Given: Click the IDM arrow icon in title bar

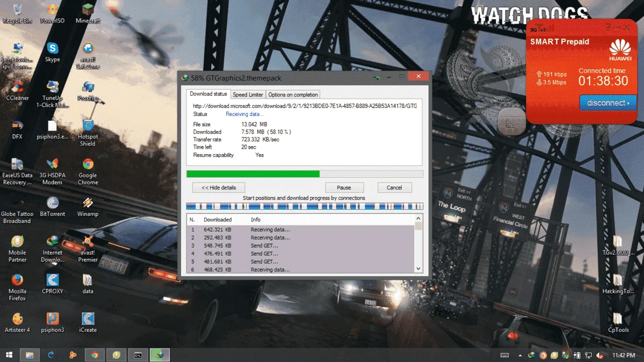Looking at the screenshot, I should [x=376, y=77].
